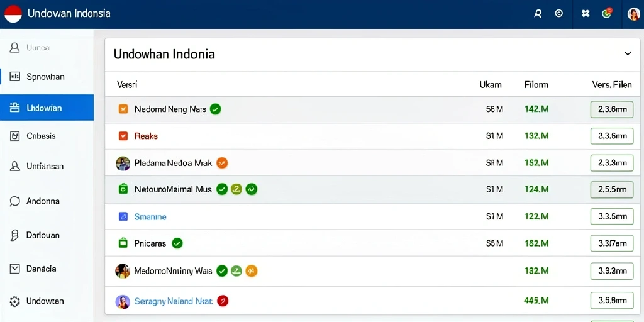
Task: Click middle green badge on MedornoNntiny Wais
Action: pos(236,270)
